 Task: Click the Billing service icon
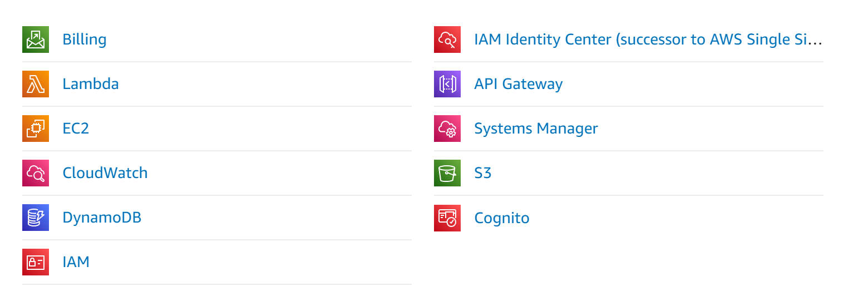(x=36, y=40)
